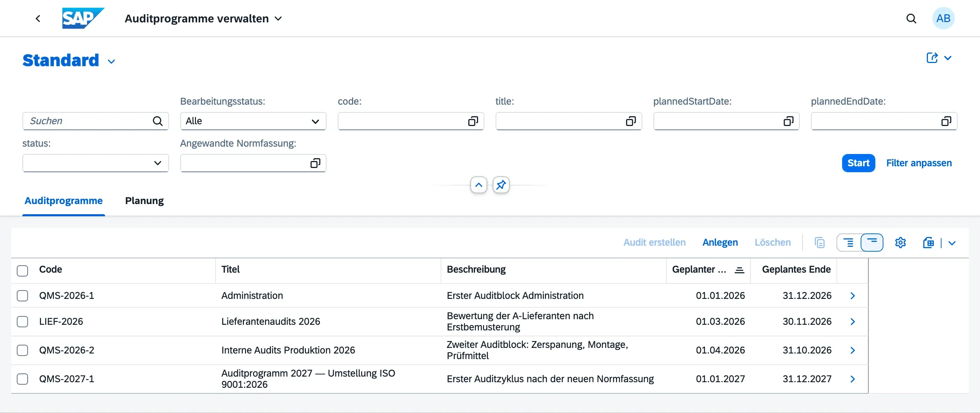This screenshot has height=413, width=980.
Task: Check the QMS-2026-2 row checkbox
Action: click(22, 350)
